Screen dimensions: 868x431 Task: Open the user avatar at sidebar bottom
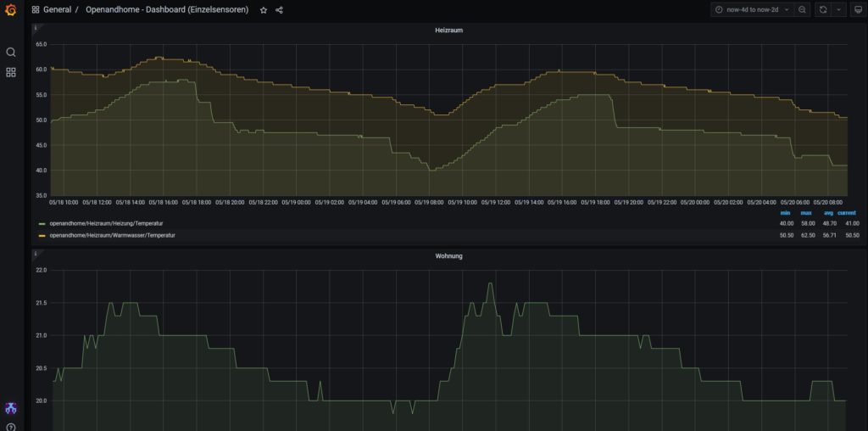tap(10, 409)
